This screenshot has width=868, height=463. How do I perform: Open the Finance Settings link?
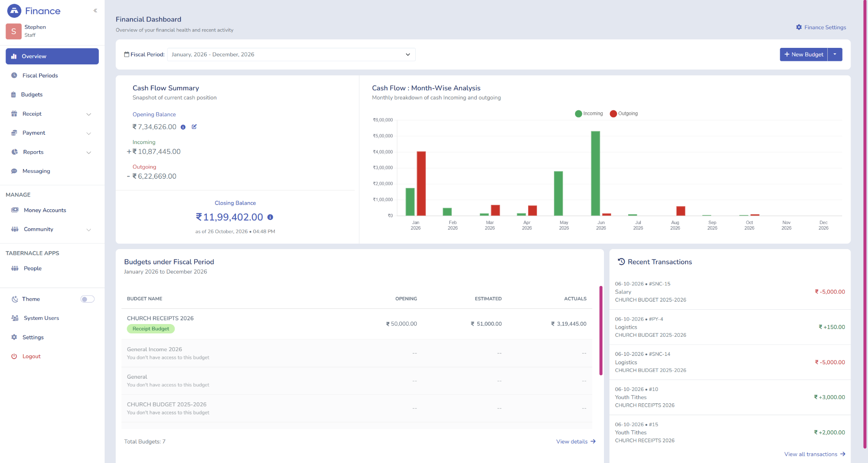point(821,27)
